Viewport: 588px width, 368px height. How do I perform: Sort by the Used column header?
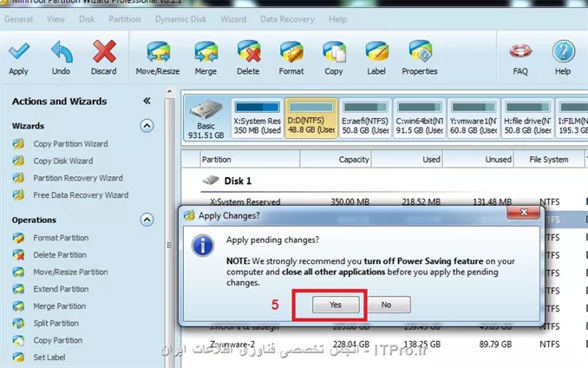pos(408,160)
